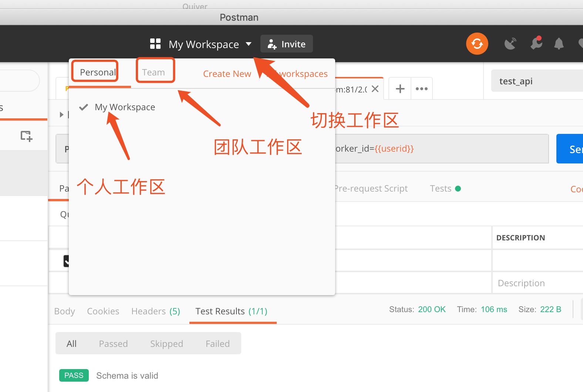The image size is (583, 392).
Task: Click the blue Send button
Action: click(570, 149)
